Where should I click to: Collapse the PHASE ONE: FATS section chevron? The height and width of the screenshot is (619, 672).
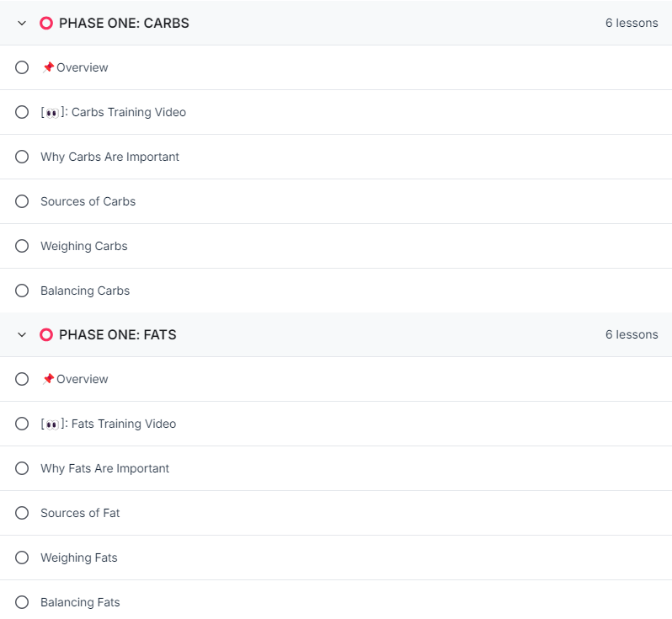click(x=22, y=335)
